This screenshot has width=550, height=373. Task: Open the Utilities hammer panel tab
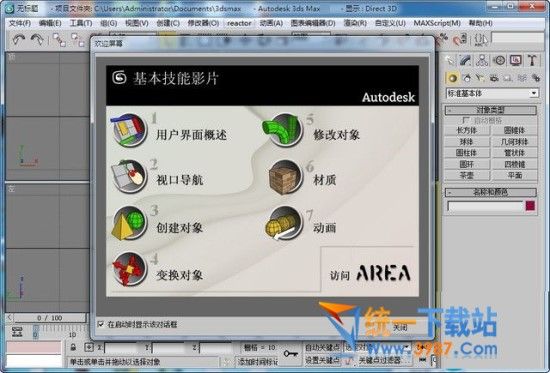[532, 60]
